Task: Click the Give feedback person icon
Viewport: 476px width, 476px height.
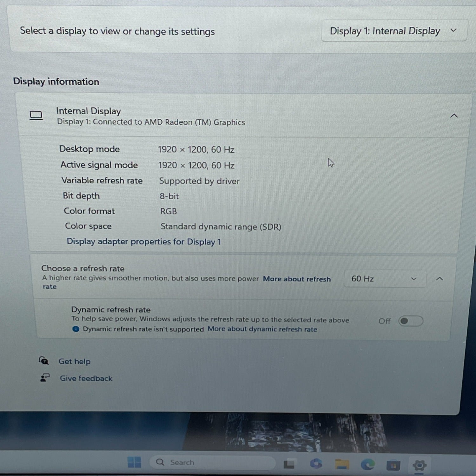Action: 45,378
